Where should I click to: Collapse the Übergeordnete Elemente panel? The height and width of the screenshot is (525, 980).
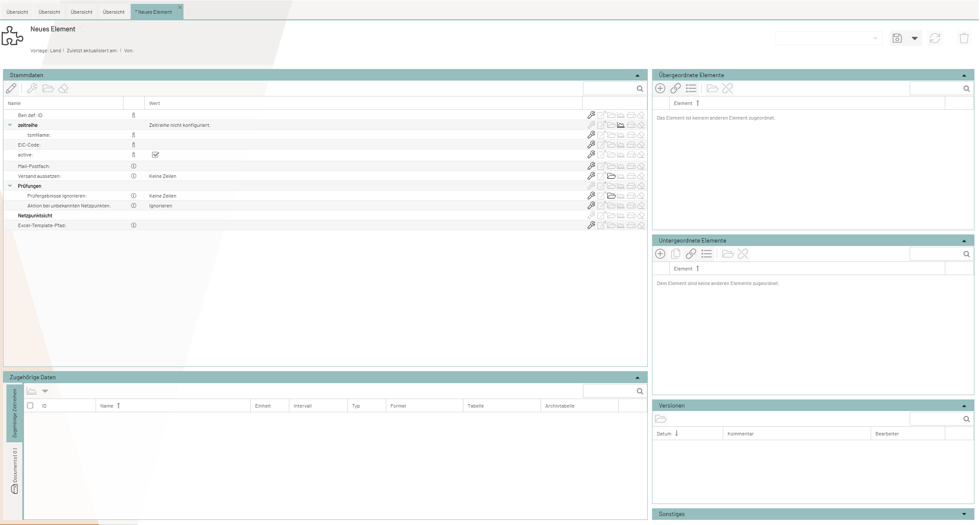pos(964,75)
